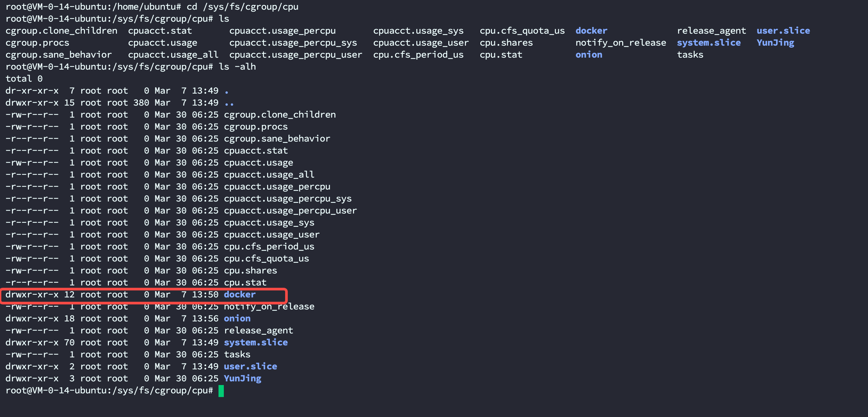The image size is (868, 417).
Task: Click YunJing in the long listing
Action: click(242, 378)
